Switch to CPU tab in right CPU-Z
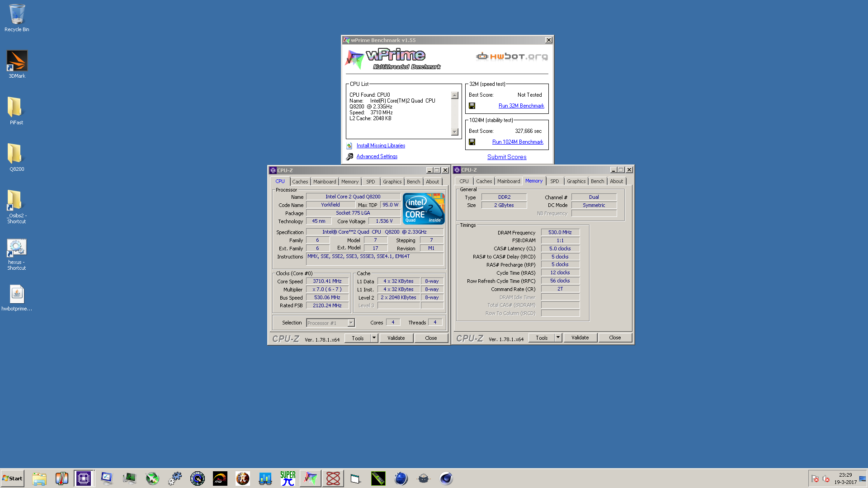The image size is (868, 488). [464, 181]
